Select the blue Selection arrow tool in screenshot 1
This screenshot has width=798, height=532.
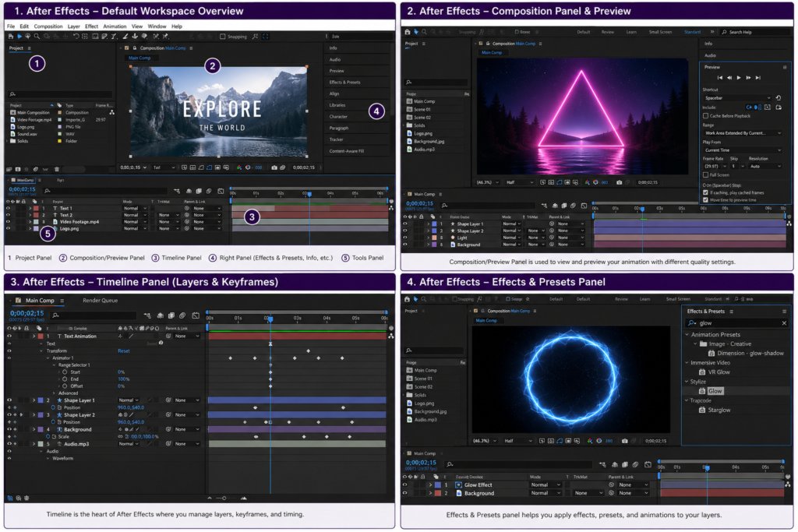[x=19, y=37]
